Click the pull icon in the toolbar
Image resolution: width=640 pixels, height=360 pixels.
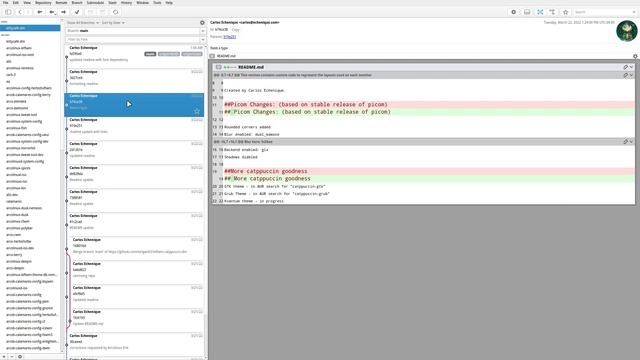[52, 12]
